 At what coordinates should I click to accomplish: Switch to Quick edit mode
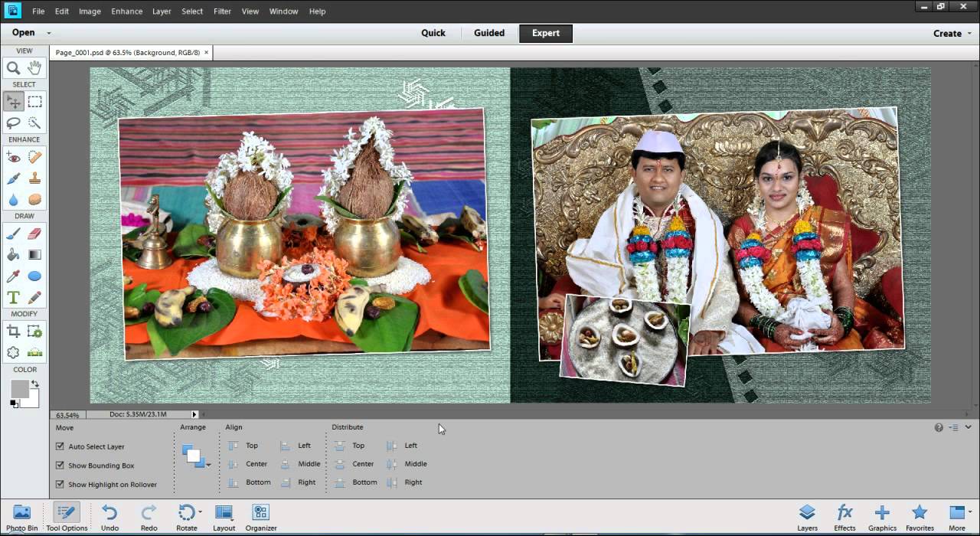pos(433,33)
